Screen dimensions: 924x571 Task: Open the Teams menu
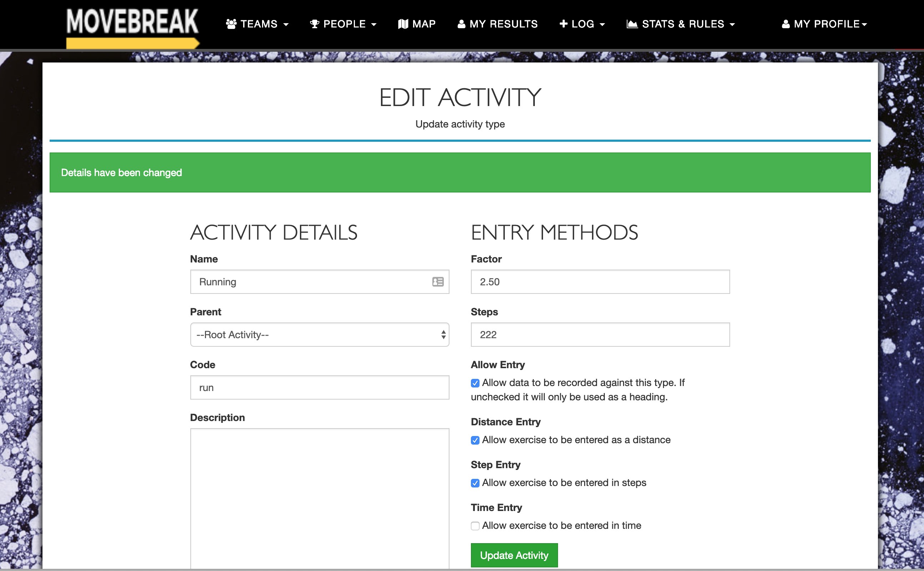click(x=257, y=24)
